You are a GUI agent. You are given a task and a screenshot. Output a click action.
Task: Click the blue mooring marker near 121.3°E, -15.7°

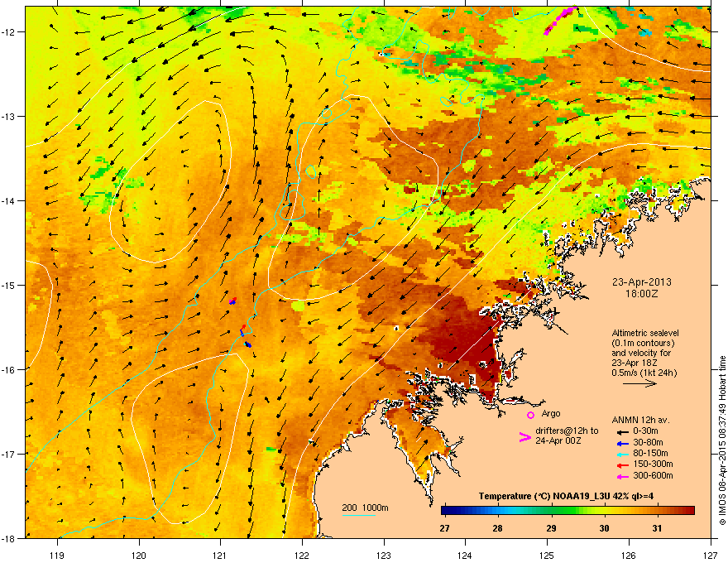tap(248, 344)
